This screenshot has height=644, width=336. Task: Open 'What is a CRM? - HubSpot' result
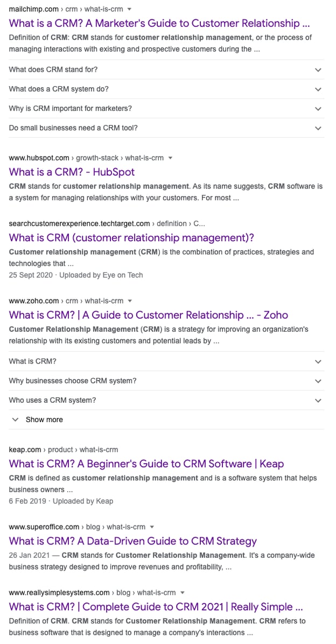pos(72,172)
